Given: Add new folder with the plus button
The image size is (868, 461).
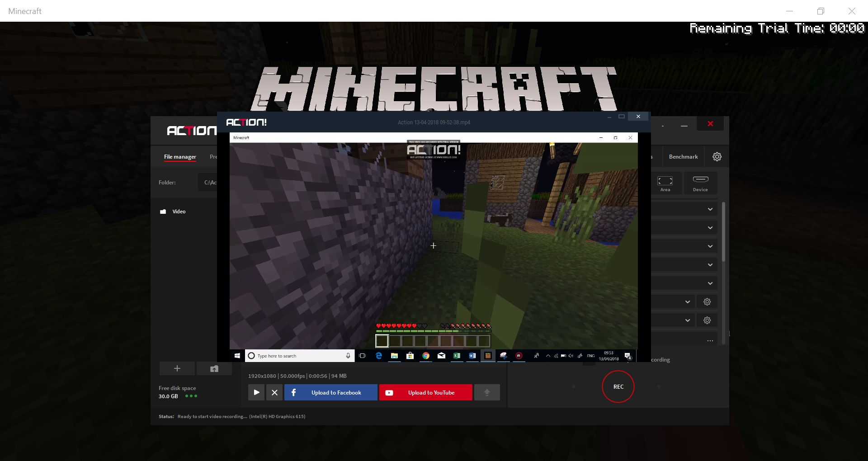Looking at the screenshot, I should coord(177,368).
